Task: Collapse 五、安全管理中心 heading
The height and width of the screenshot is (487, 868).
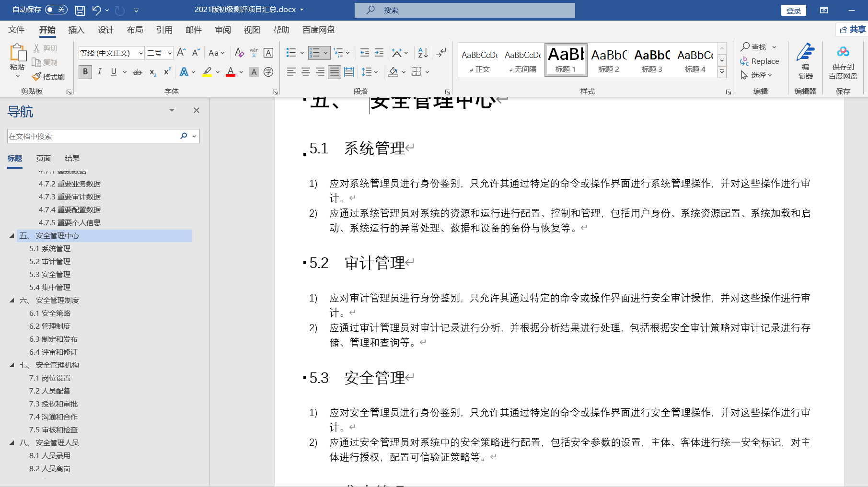Action: tap(12, 235)
